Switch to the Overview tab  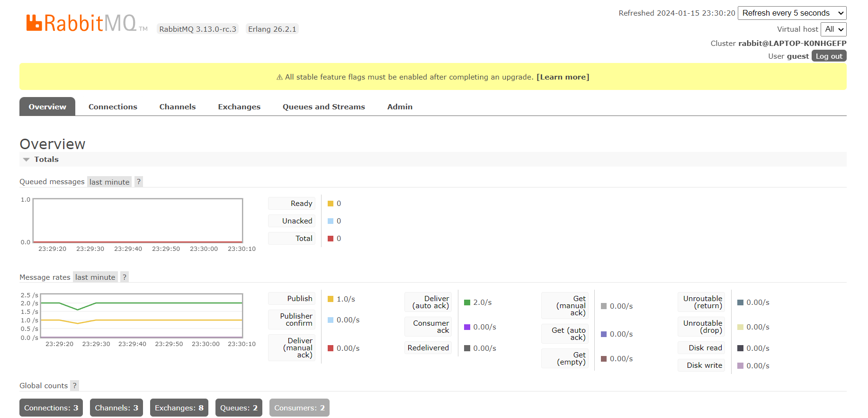coord(47,107)
